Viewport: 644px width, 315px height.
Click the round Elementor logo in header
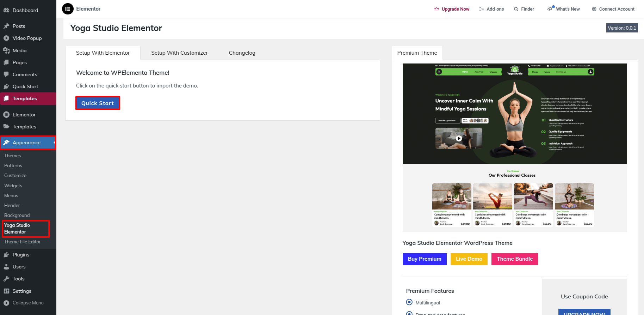68,9
